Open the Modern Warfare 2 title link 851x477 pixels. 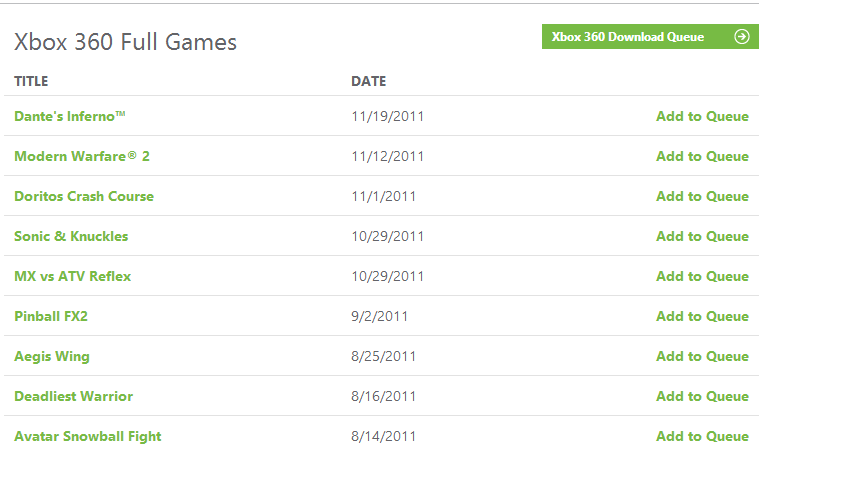(81, 156)
